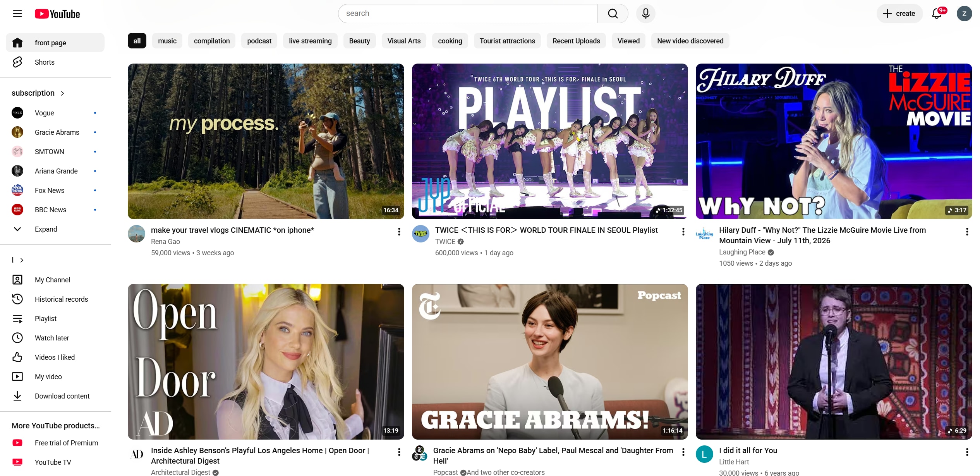Viewport: 980px width, 476px height.
Task: Select the compilation filter chip
Action: 212,41
